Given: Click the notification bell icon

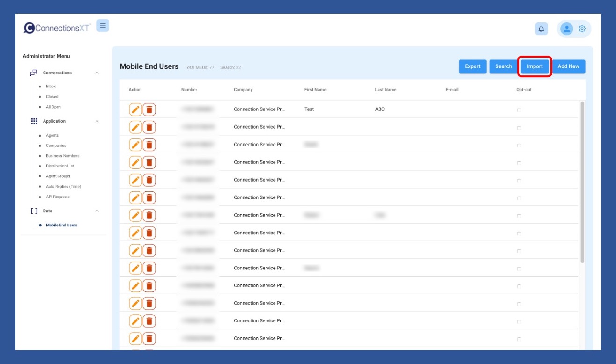Looking at the screenshot, I should pos(541,29).
